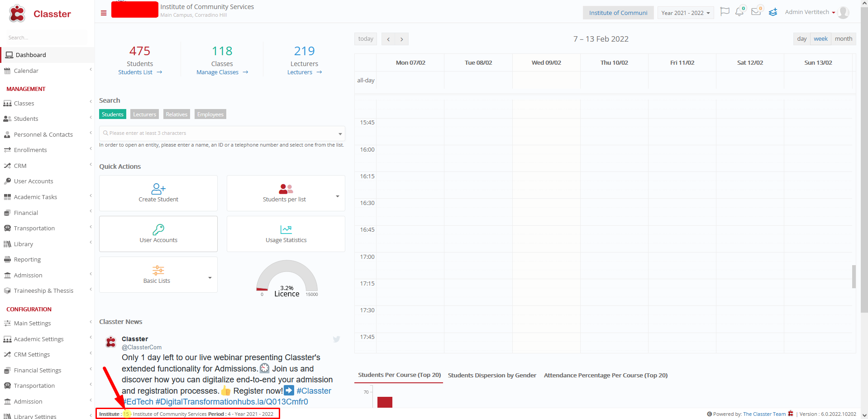Image resolution: width=868 pixels, height=419 pixels.
Task: Switch calendar to week view
Action: [x=820, y=39]
